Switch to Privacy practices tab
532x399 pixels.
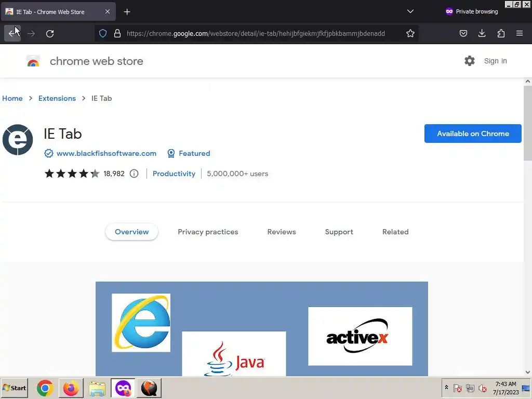(208, 232)
